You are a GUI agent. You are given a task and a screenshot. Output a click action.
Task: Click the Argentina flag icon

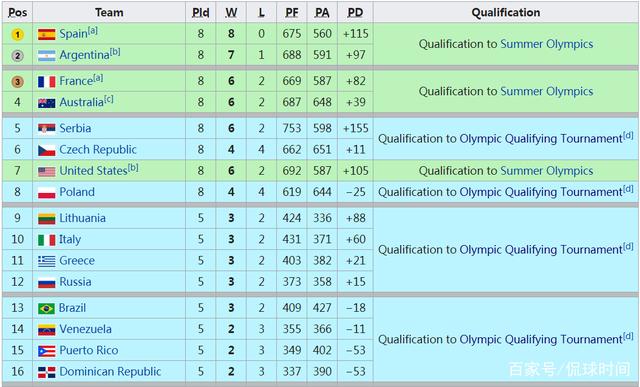(x=47, y=56)
